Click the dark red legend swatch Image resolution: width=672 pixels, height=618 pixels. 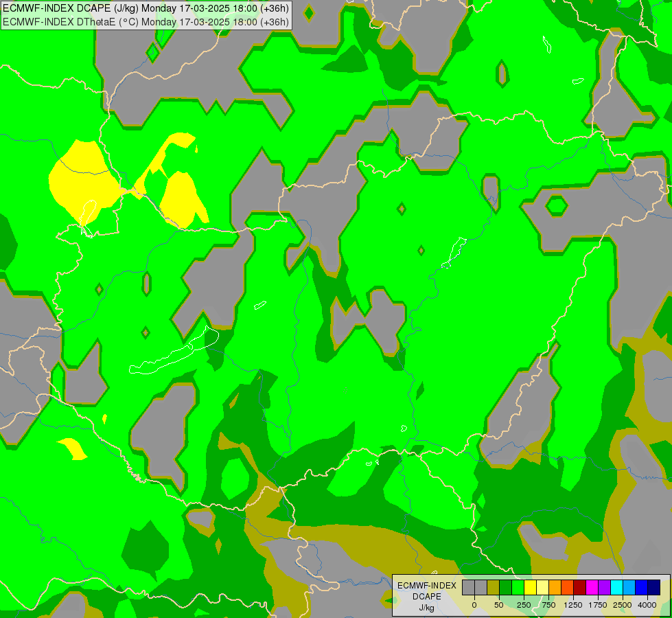(x=580, y=587)
